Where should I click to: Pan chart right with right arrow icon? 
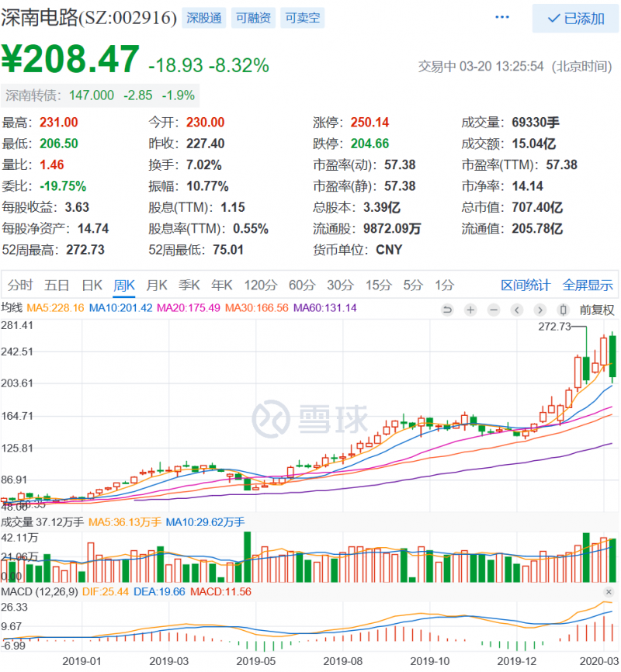[539, 310]
